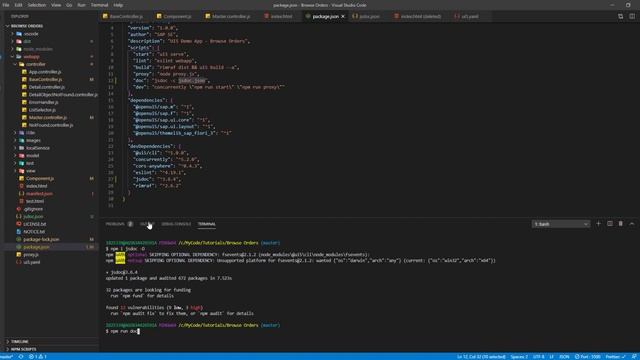
Task: Open the bash terminal selector dropdown
Action: pos(561,224)
